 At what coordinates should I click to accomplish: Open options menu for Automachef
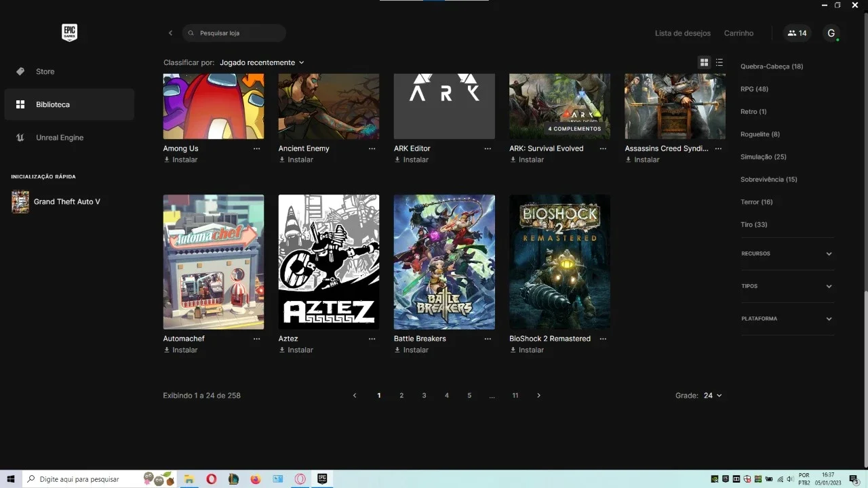pos(256,339)
